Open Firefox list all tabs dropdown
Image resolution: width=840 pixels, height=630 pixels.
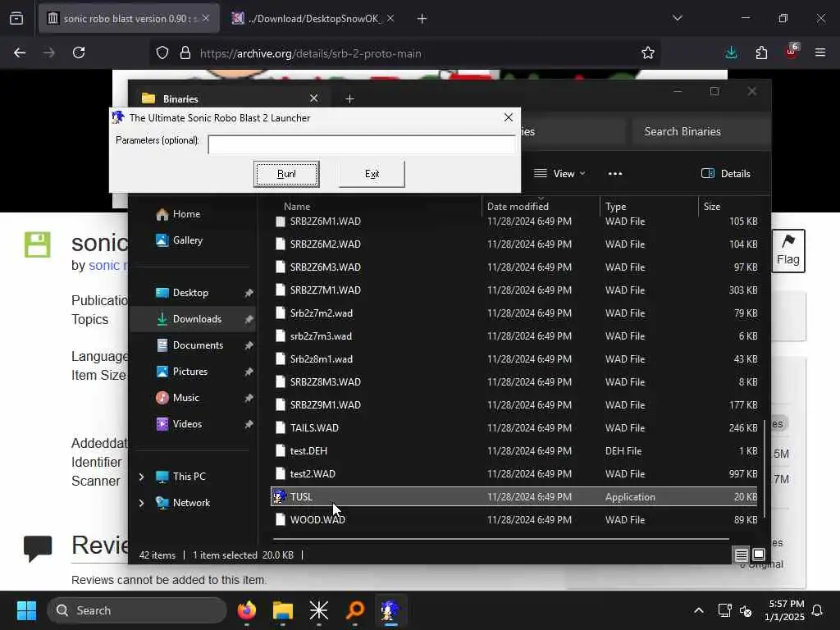tap(677, 18)
